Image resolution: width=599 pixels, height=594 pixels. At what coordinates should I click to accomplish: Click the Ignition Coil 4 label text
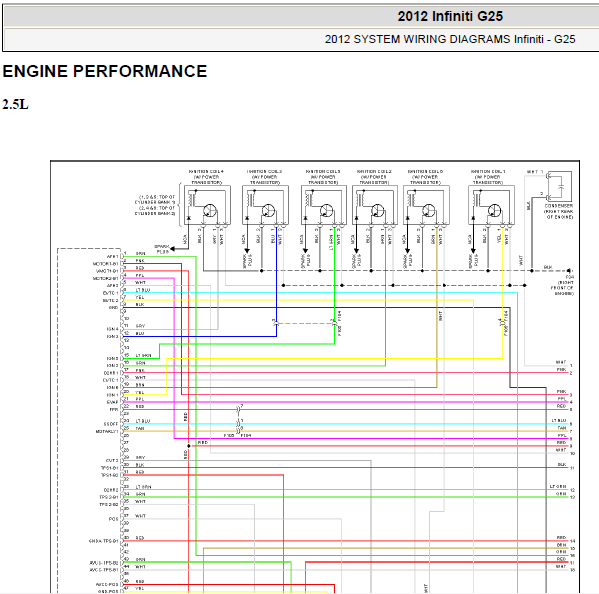click(206, 177)
